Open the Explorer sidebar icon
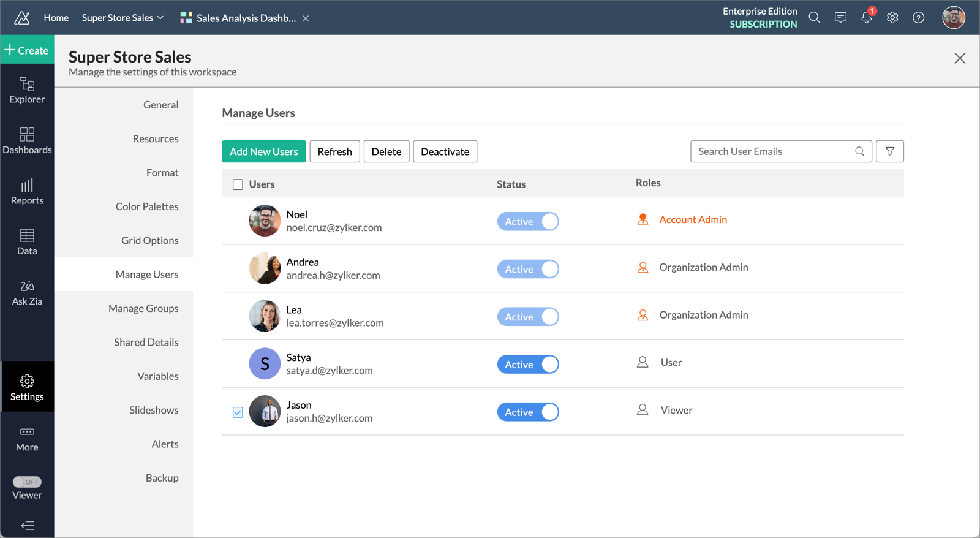Image resolution: width=980 pixels, height=538 pixels. 27,90
